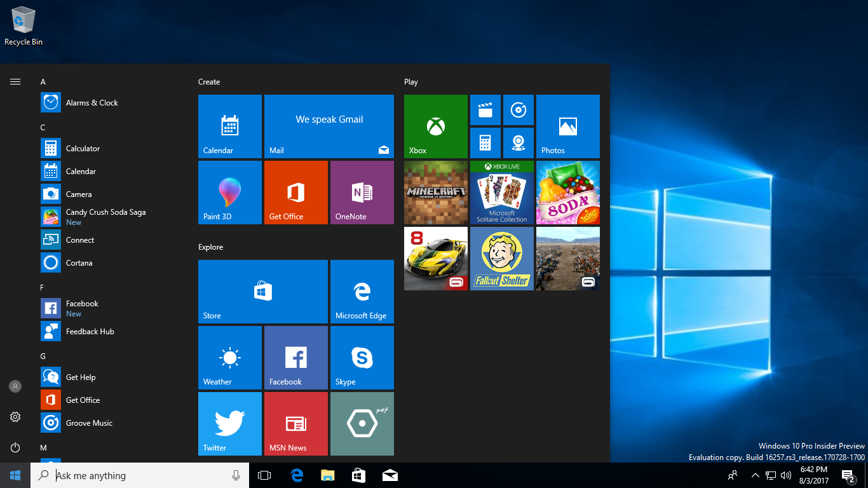Launch the Fallout Shelter tile

pyautogui.click(x=502, y=259)
